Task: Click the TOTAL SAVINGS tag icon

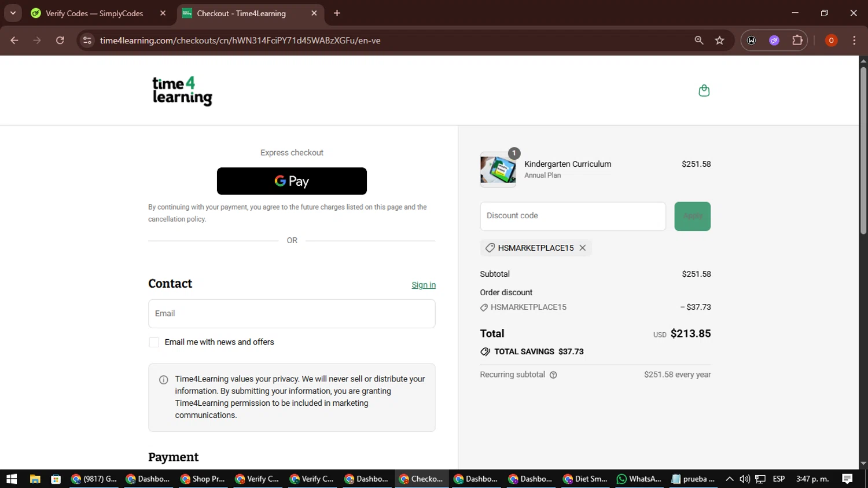Action: click(485, 352)
